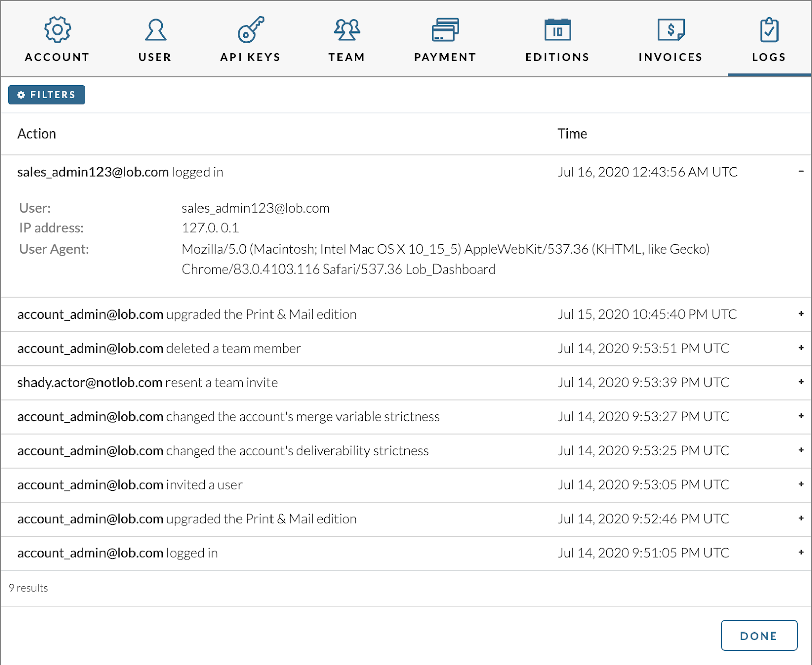Select the User profile icon
The width and height of the screenshot is (812, 665).
coord(154,29)
